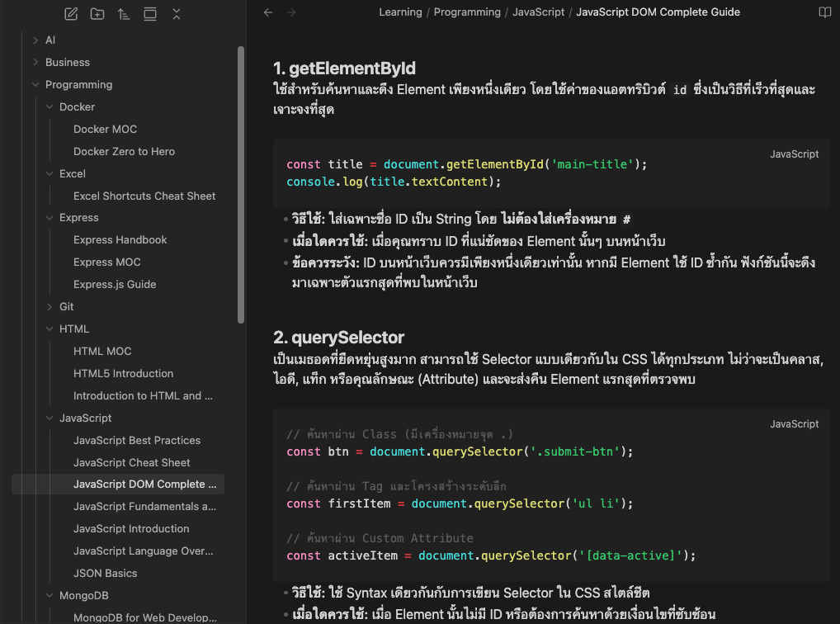The image size is (840, 624).
Task: Create a new note with the pencil icon
Action: coord(71,14)
